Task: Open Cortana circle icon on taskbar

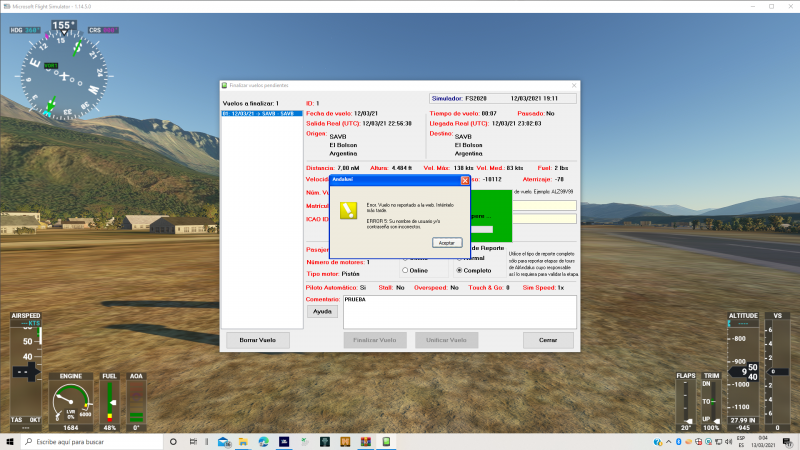Action: pyautogui.click(x=173, y=442)
